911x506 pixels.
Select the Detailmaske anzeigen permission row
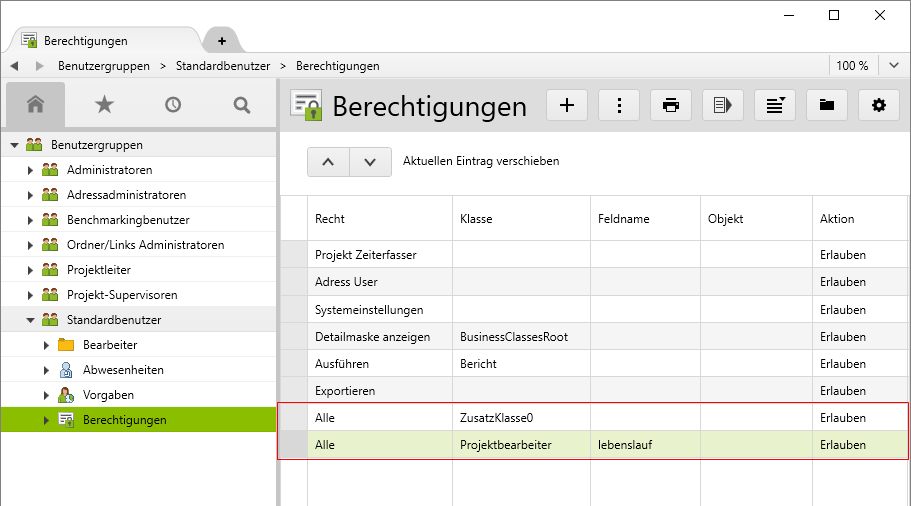click(372, 337)
